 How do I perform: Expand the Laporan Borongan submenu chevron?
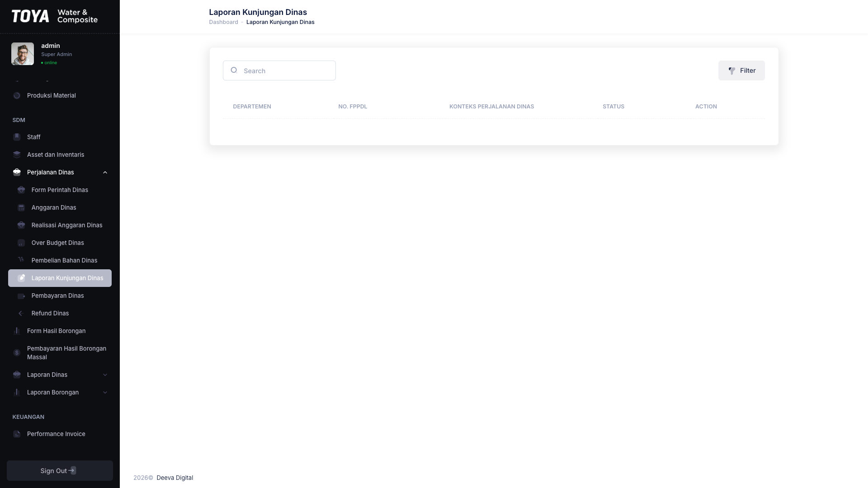click(x=105, y=392)
